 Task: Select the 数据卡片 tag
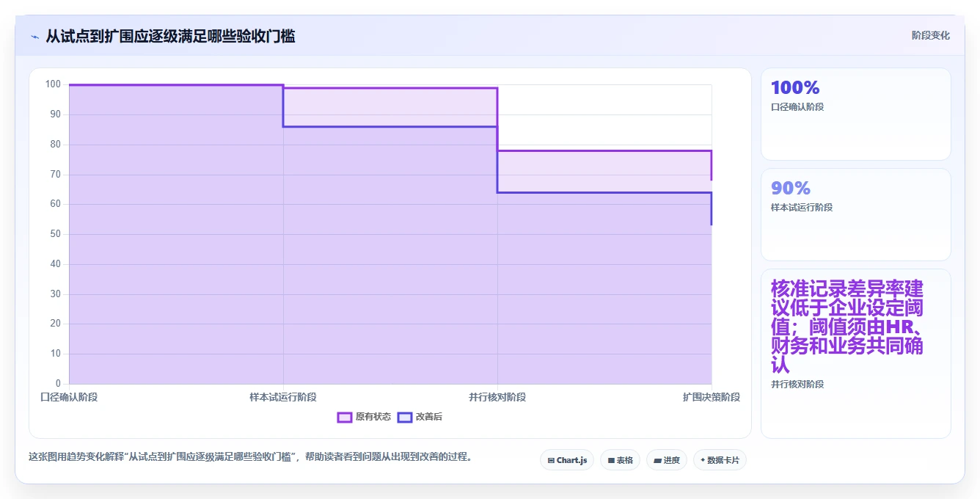point(720,460)
